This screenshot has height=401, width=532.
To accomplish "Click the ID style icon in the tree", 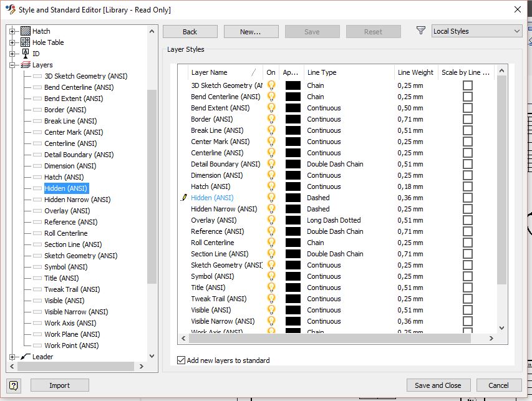I will (x=26, y=53).
